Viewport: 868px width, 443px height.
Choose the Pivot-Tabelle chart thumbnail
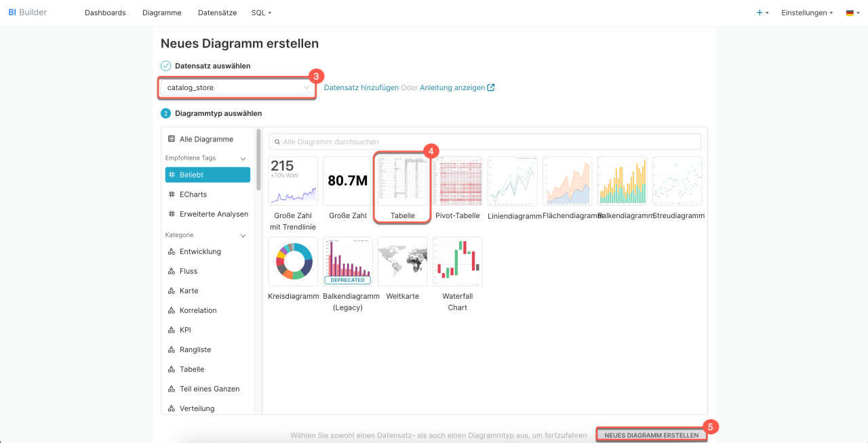click(x=457, y=182)
